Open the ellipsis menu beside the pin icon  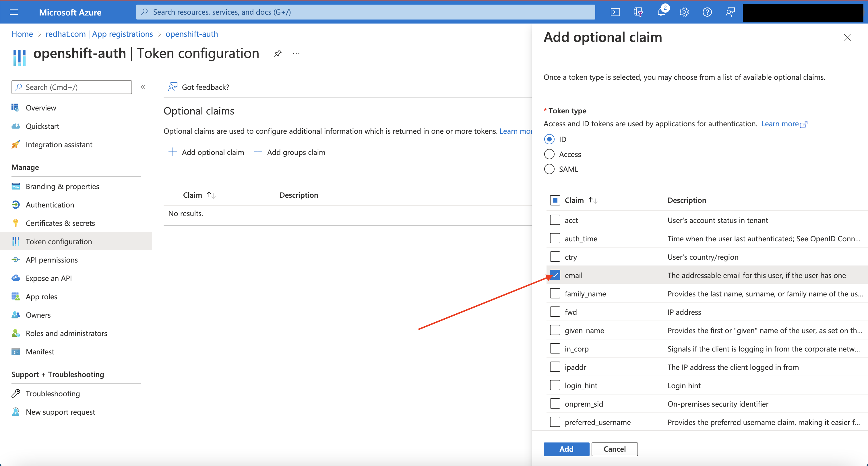(x=296, y=53)
